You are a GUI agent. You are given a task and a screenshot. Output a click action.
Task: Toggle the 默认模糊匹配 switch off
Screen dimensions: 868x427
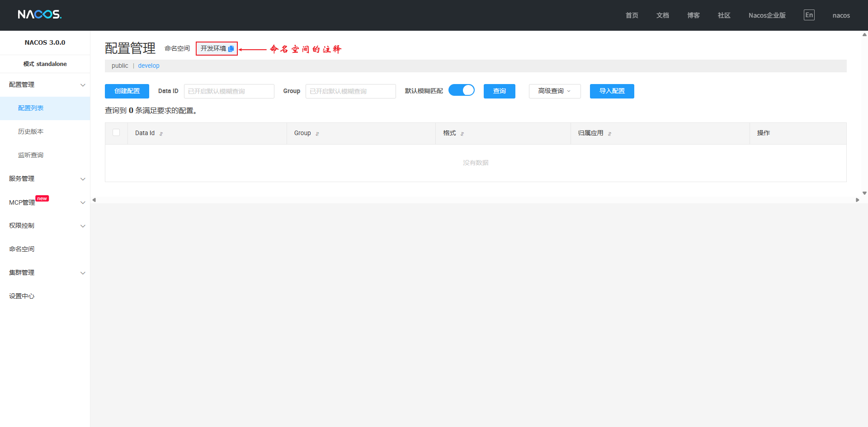click(462, 90)
